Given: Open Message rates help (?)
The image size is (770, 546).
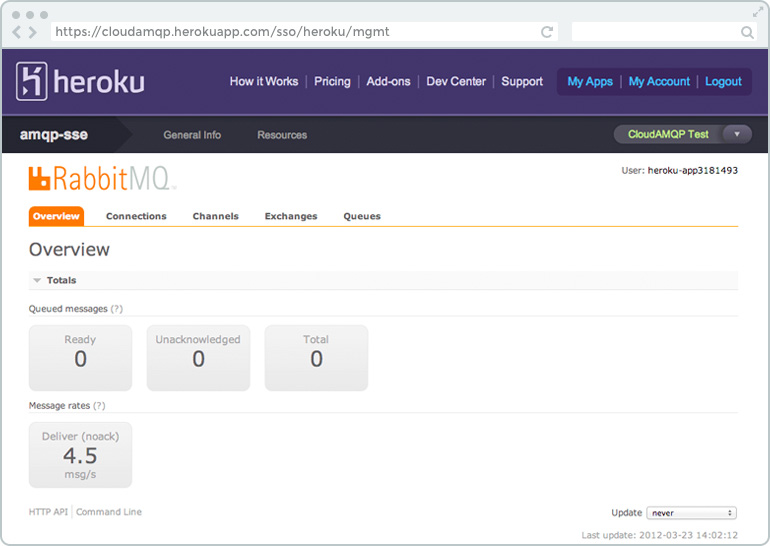Looking at the screenshot, I should pyautogui.click(x=99, y=406).
